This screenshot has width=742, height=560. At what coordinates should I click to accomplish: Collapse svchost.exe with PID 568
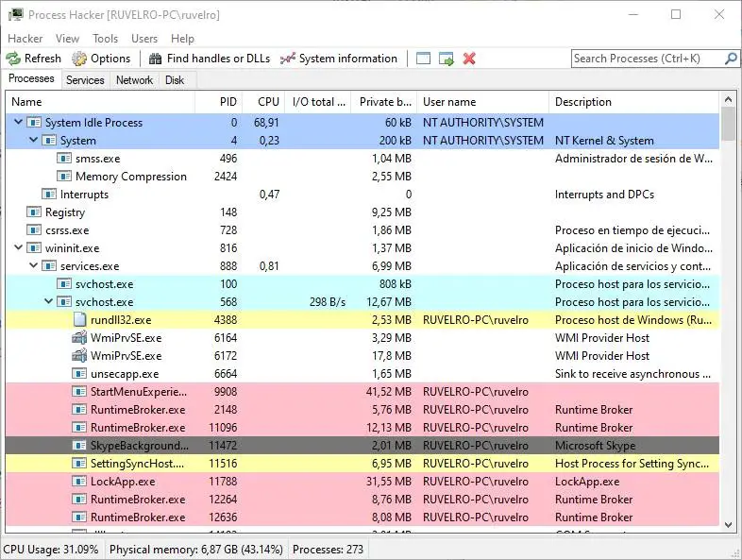49,302
